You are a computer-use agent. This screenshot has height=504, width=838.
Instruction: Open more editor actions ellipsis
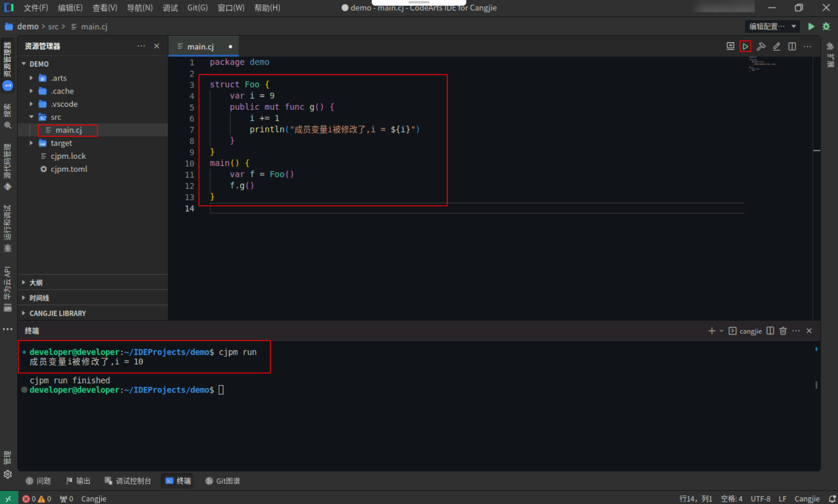click(807, 46)
